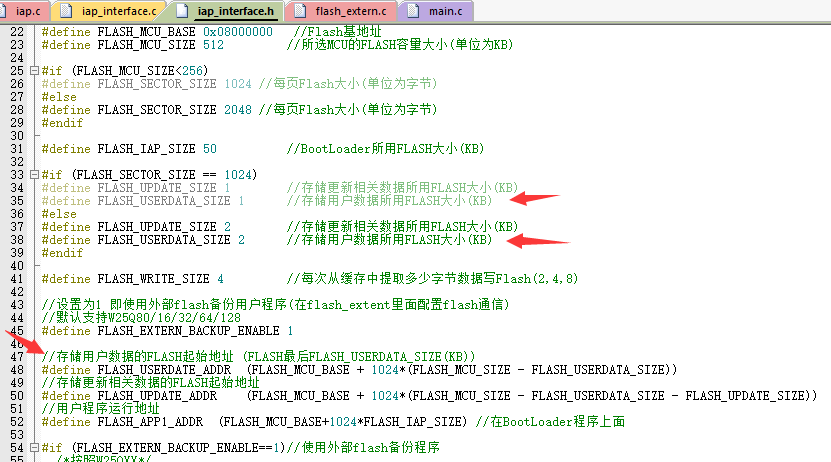The height and width of the screenshot is (462, 831).
Task: Click FLASH_UPDATE_SIZE on line 34
Action: [x=157, y=188]
